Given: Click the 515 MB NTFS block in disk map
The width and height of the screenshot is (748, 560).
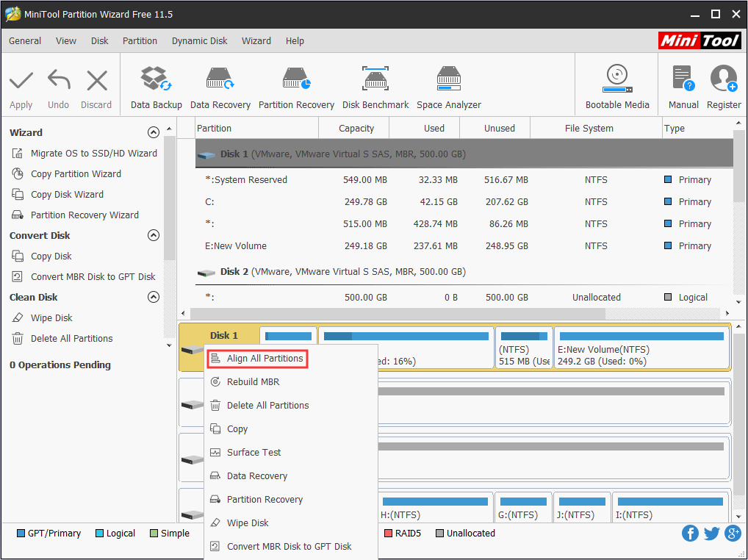Looking at the screenshot, I should point(524,348).
